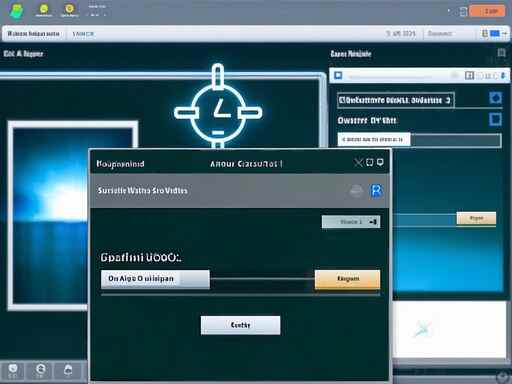Click the boxed icon in right panel toolbar
Screen dimensions: 512x384
coord(469,76)
